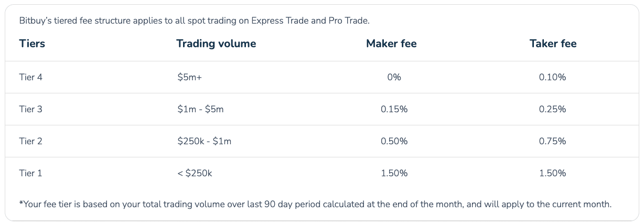Select the Tier 2 row label
The image size is (644, 224).
click(30, 141)
